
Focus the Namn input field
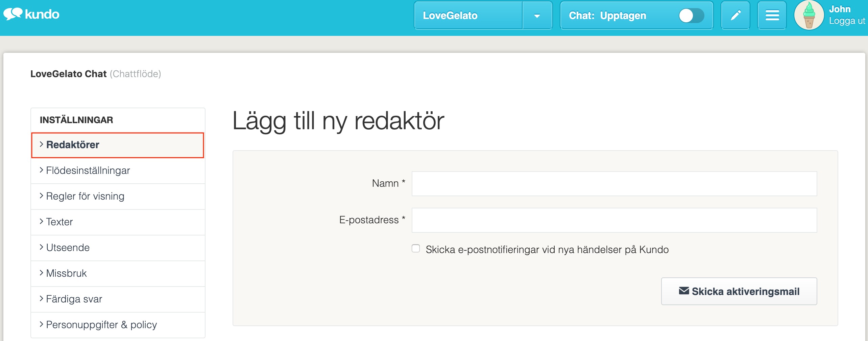pyautogui.click(x=614, y=184)
